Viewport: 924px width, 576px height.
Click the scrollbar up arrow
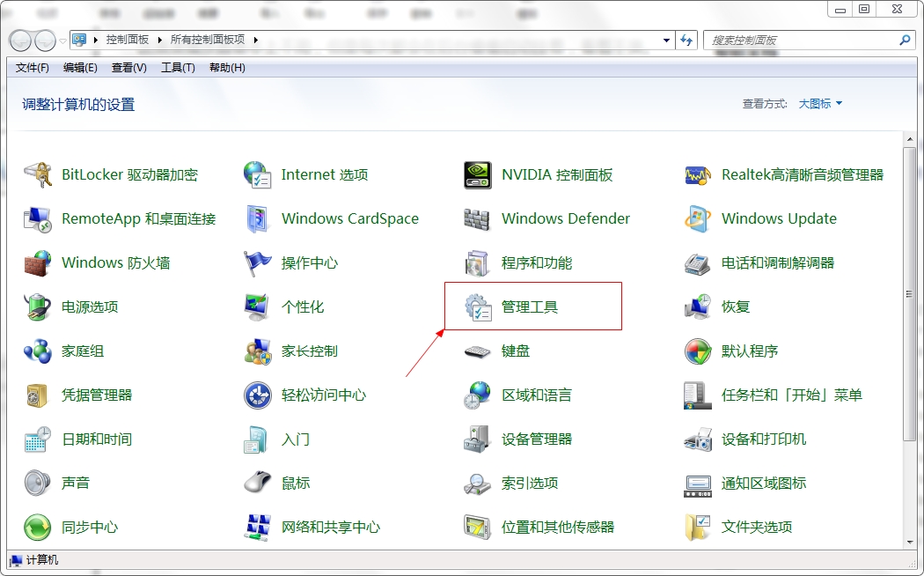910,140
